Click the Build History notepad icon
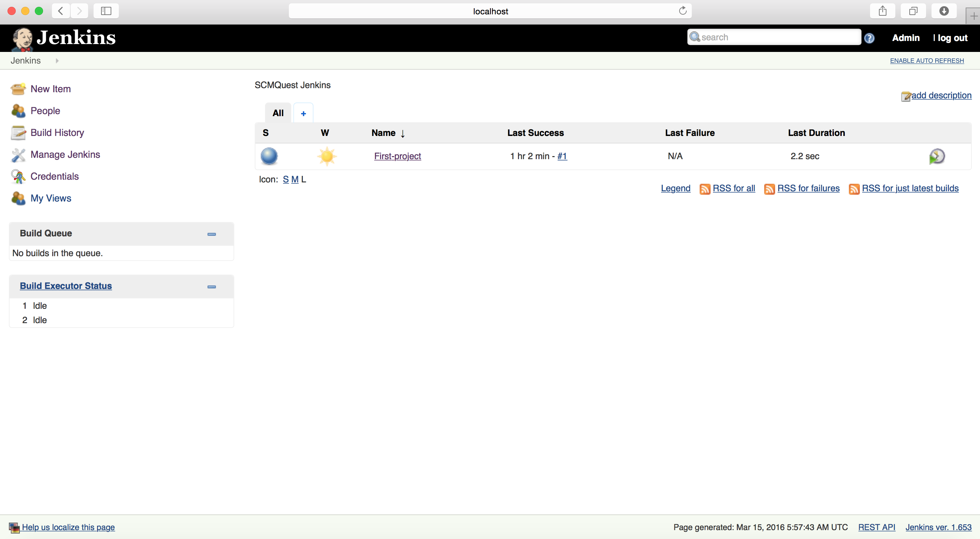Image resolution: width=980 pixels, height=539 pixels. 18,133
